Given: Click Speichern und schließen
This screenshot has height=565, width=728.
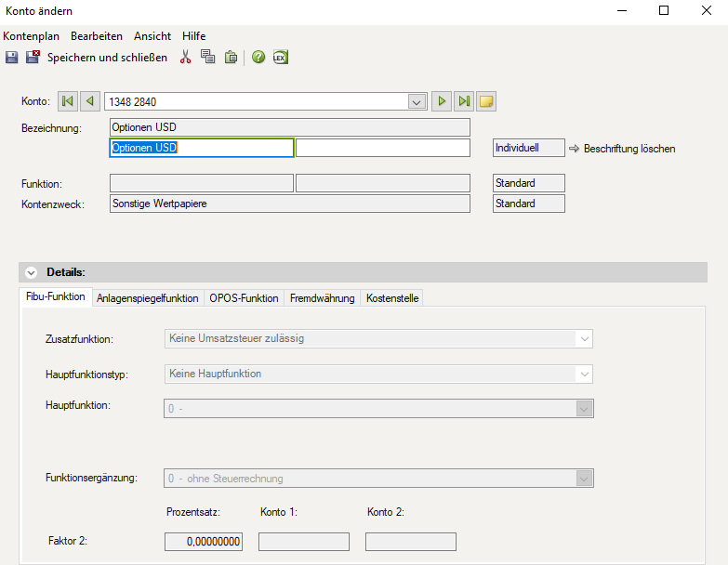Looking at the screenshot, I should (x=107, y=58).
